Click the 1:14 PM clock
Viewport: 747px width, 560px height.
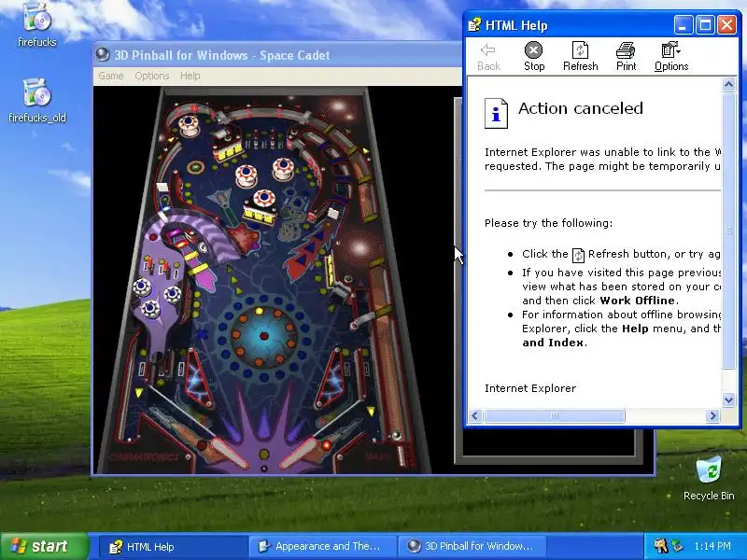[x=712, y=546]
